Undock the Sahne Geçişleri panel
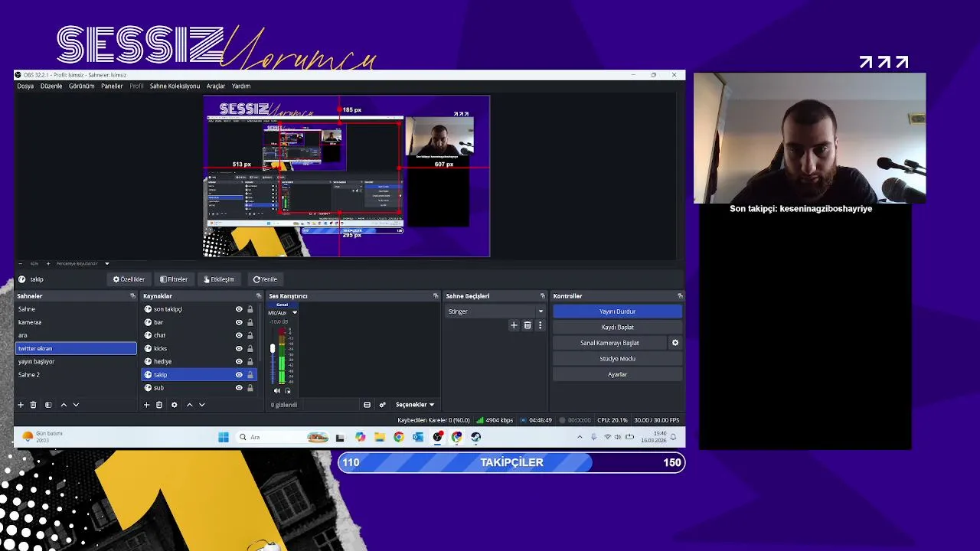This screenshot has height=551, width=980. point(543,296)
